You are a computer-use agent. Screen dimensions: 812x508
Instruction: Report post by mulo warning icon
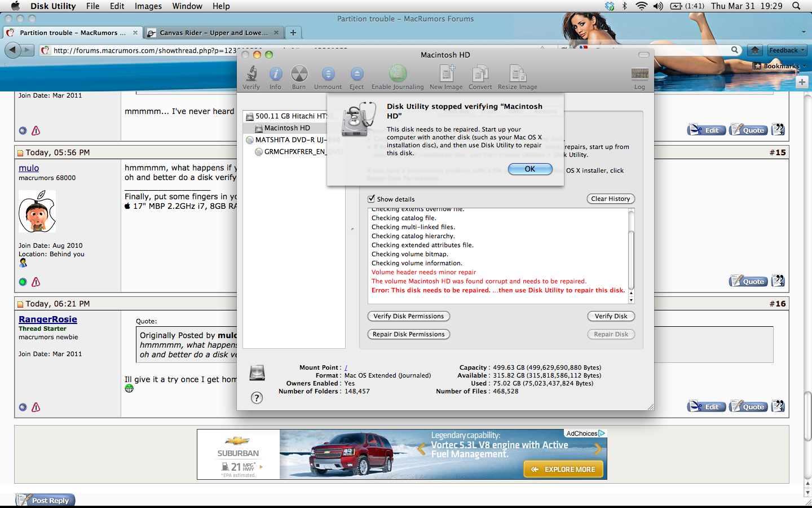36,282
